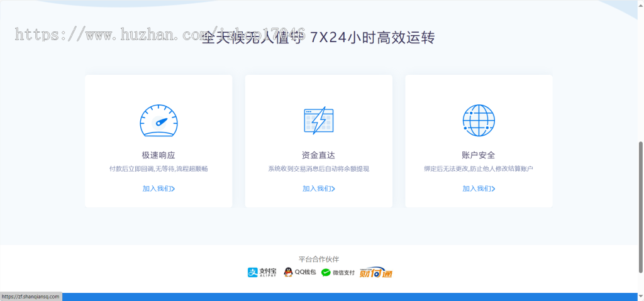Select the 资金直达 card title
644x301 pixels.
[318, 155]
